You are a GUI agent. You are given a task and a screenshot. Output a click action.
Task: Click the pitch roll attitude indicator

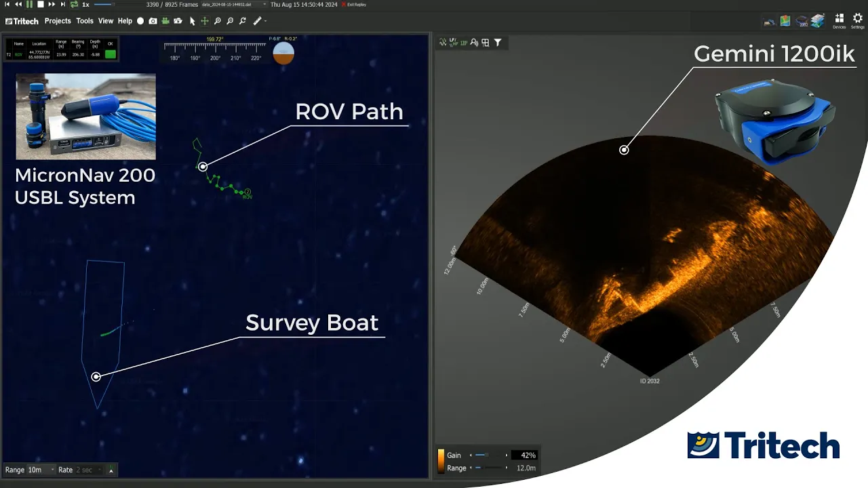tap(283, 52)
